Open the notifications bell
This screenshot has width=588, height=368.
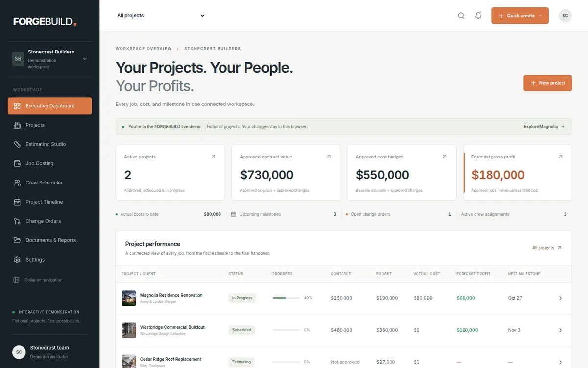click(x=478, y=16)
